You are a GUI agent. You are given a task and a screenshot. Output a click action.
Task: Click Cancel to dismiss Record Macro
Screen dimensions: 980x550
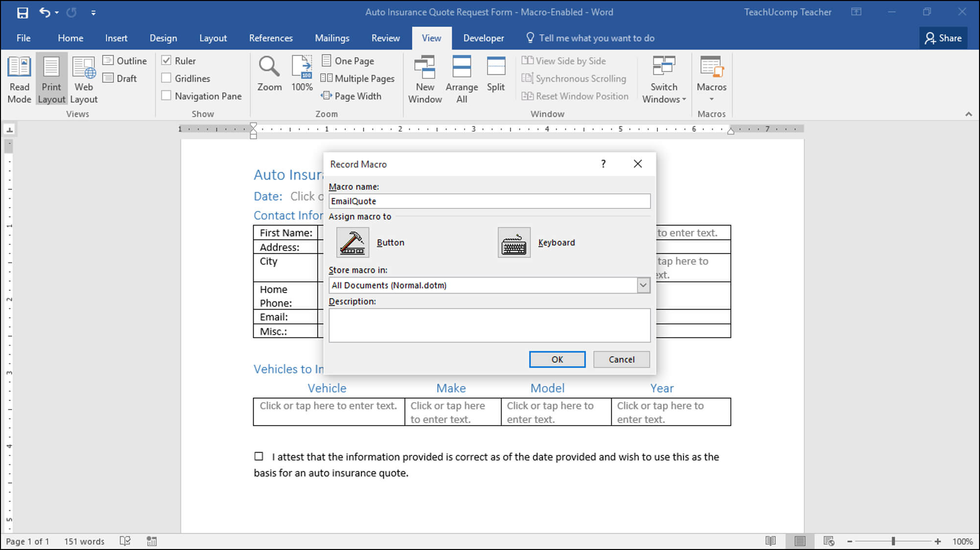click(621, 359)
